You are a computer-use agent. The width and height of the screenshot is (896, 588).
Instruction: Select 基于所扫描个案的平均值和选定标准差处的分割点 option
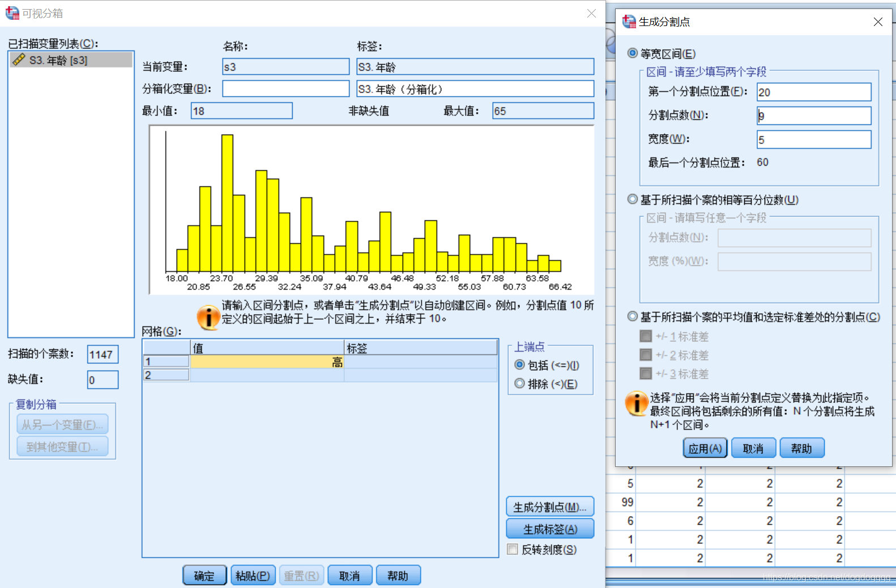pyautogui.click(x=633, y=316)
